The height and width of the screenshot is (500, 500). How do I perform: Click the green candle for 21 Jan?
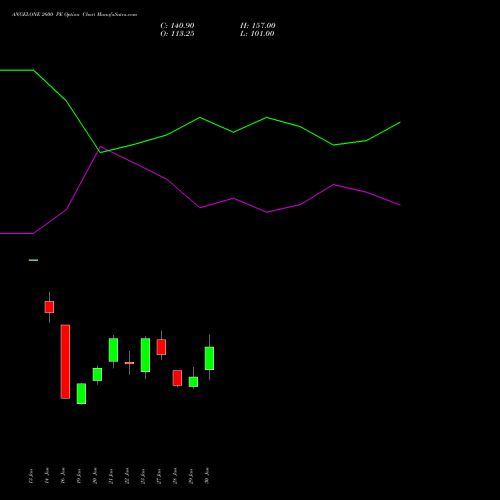[113, 350]
